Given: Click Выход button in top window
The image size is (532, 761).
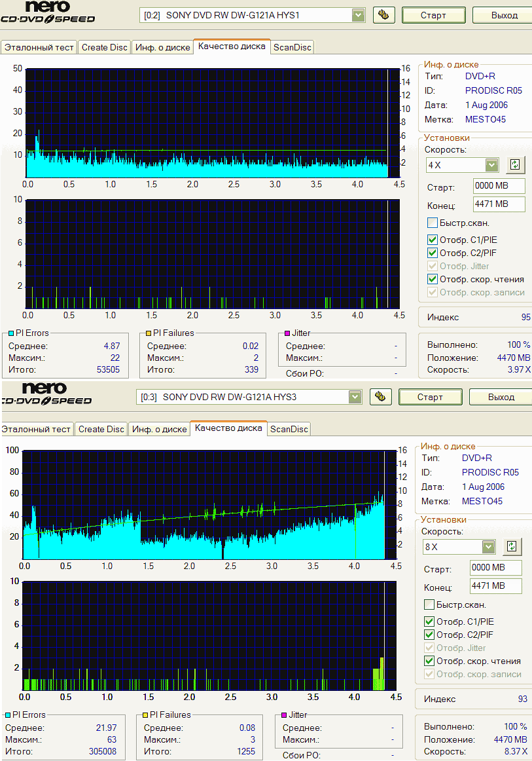Looking at the screenshot, I should pyautogui.click(x=503, y=15).
